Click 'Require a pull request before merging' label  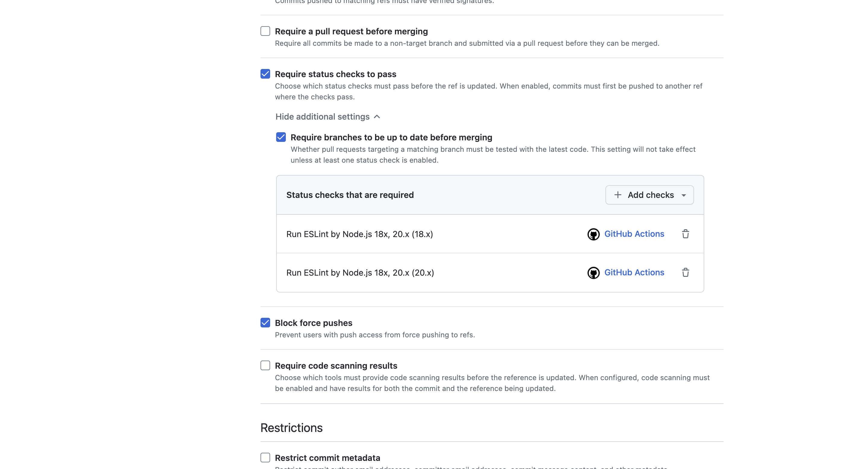click(x=351, y=31)
